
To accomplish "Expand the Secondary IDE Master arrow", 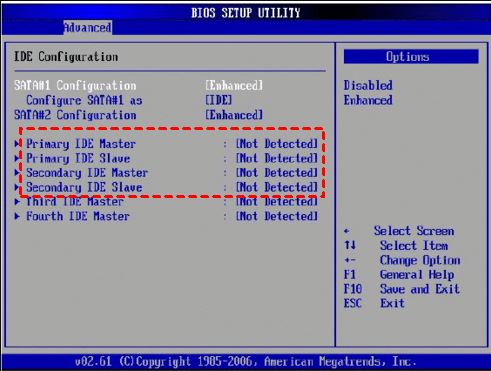I will pyautogui.click(x=17, y=173).
